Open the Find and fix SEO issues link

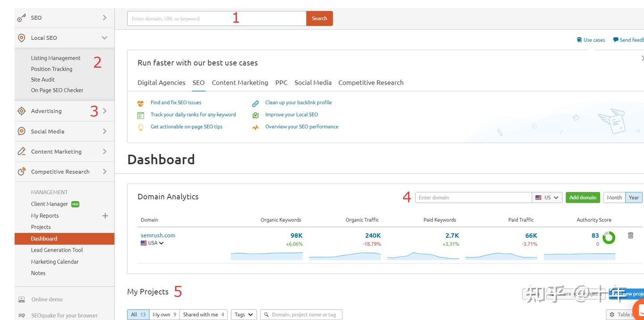[x=176, y=102]
